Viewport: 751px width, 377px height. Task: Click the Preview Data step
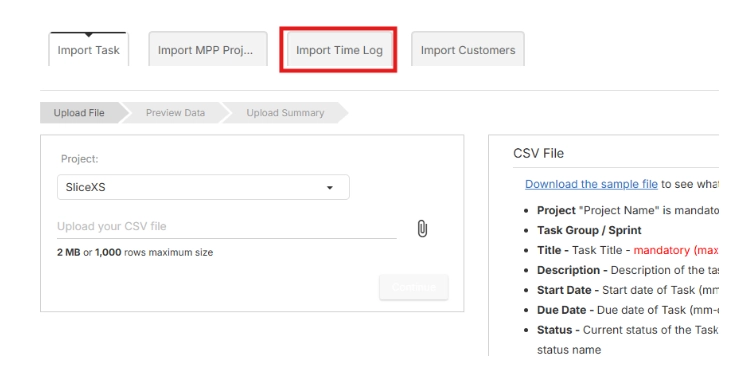(175, 113)
